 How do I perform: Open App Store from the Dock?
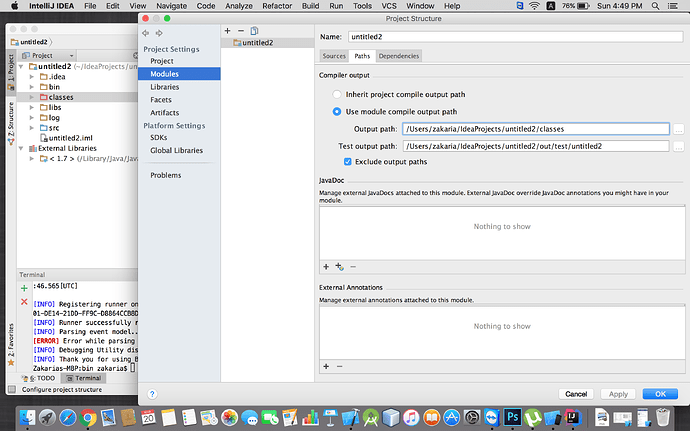(x=451, y=417)
